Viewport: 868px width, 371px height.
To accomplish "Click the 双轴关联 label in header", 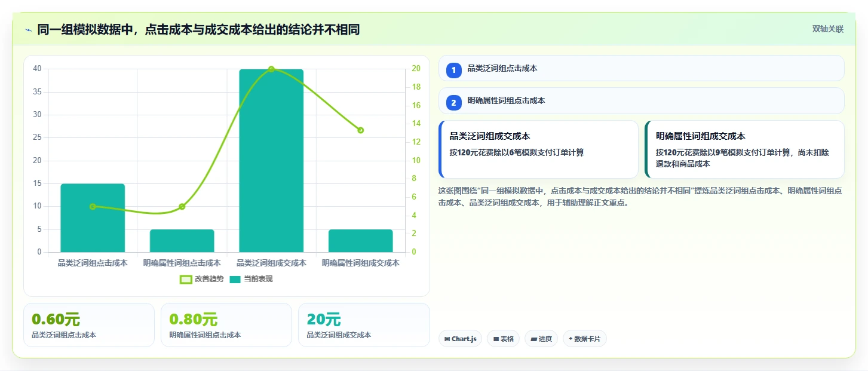I will [827, 29].
